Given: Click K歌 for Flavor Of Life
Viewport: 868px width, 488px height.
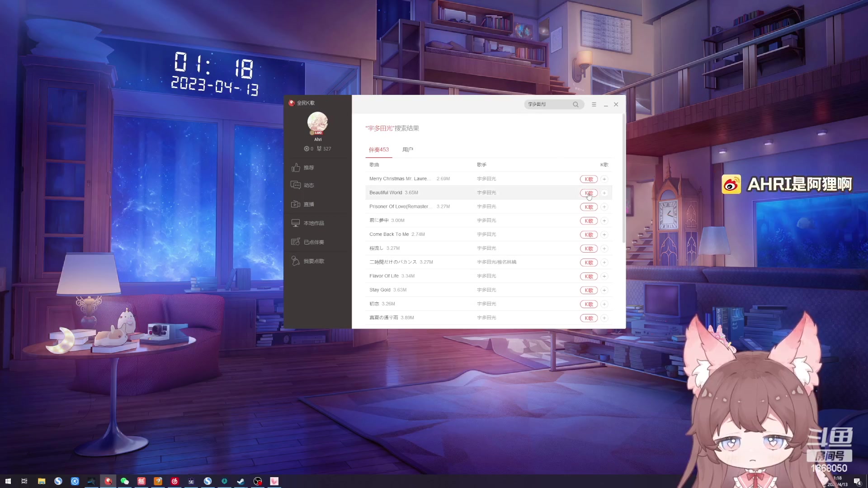Looking at the screenshot, I should (x=589, y=277).
